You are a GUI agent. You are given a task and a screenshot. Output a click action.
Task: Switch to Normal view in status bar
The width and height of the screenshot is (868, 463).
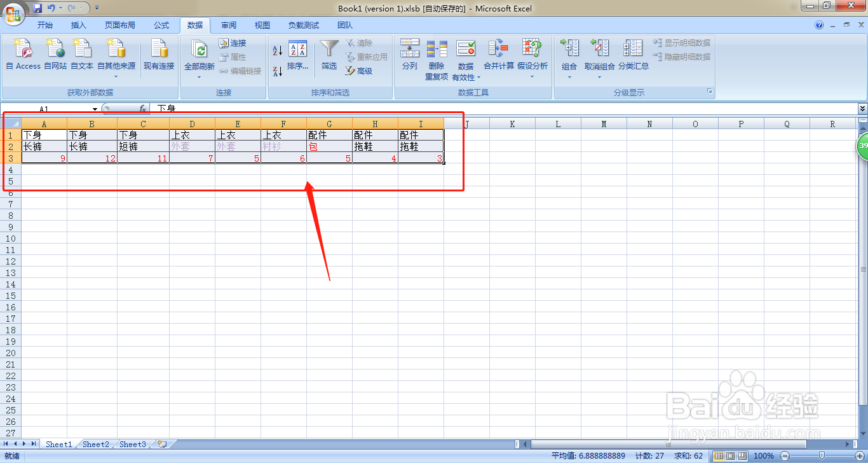click(x=719, y=456)
